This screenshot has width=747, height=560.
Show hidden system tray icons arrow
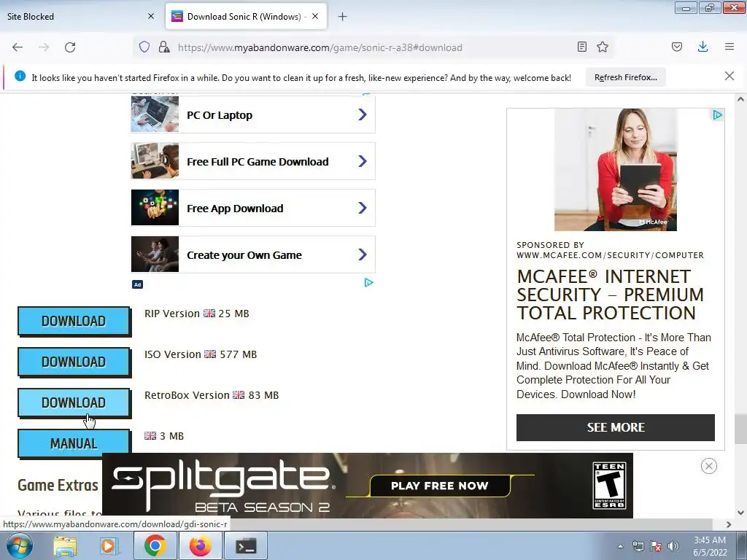(x=620, y=546)
